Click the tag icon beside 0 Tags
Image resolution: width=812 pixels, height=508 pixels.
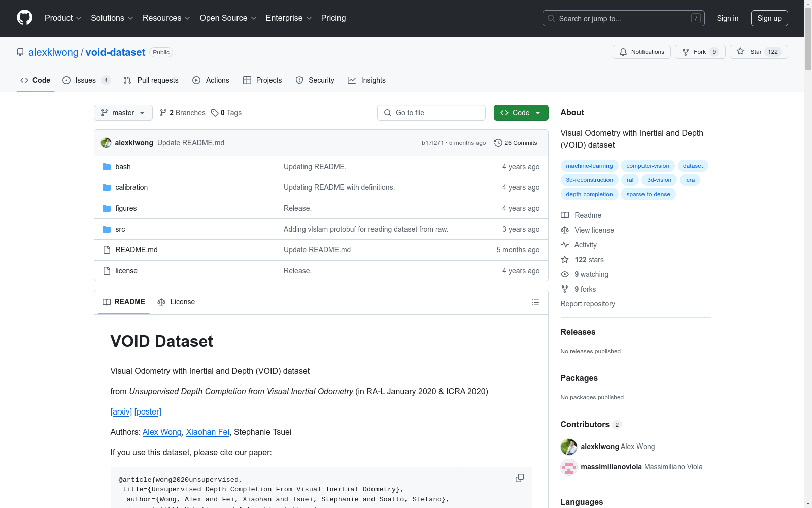[x=215, y=113]
